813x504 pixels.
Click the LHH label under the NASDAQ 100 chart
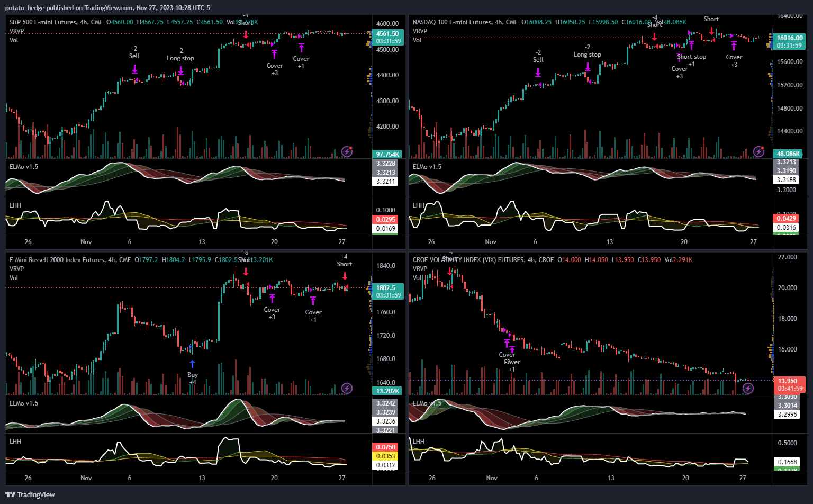(x=419, y=205)
